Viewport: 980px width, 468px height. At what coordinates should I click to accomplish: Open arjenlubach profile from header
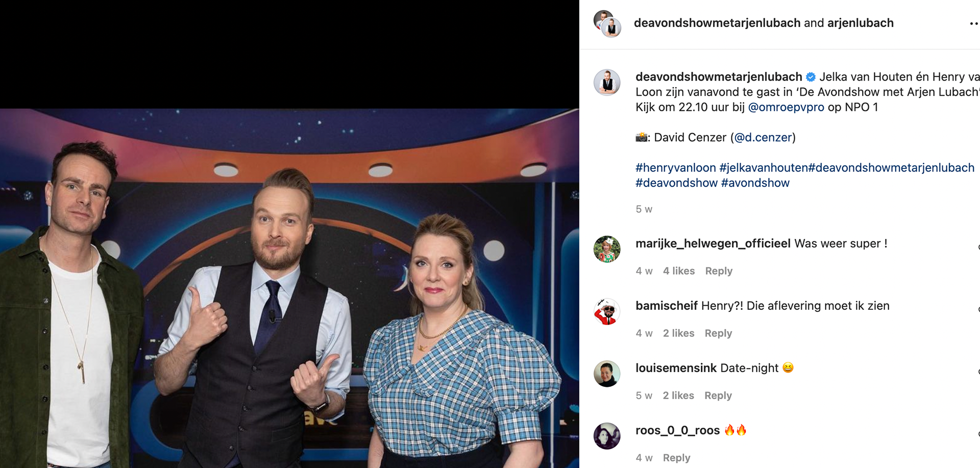(x=860, y=23)
